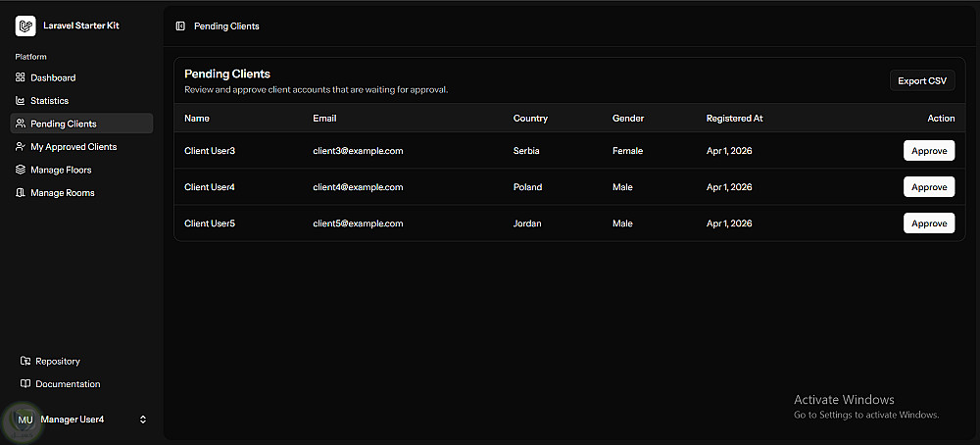Click the Repository folder icon
The width and height of the screenshot is (980, 445).
pyautogui.click(x=25, y=361)
